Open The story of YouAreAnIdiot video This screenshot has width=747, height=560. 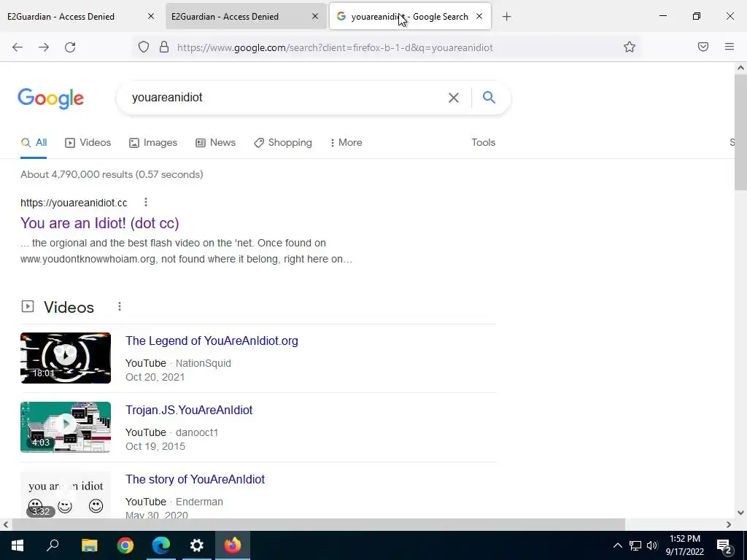(195, 479)
